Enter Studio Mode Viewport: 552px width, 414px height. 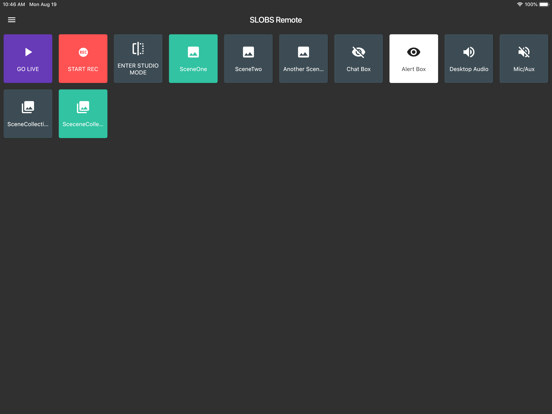tap(138, 58)
